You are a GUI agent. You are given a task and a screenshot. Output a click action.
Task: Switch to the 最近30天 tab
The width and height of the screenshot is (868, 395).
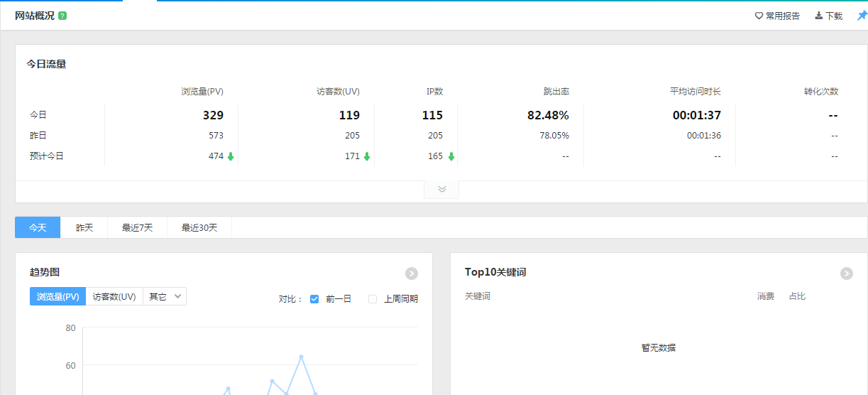click(x=199, y=227)
